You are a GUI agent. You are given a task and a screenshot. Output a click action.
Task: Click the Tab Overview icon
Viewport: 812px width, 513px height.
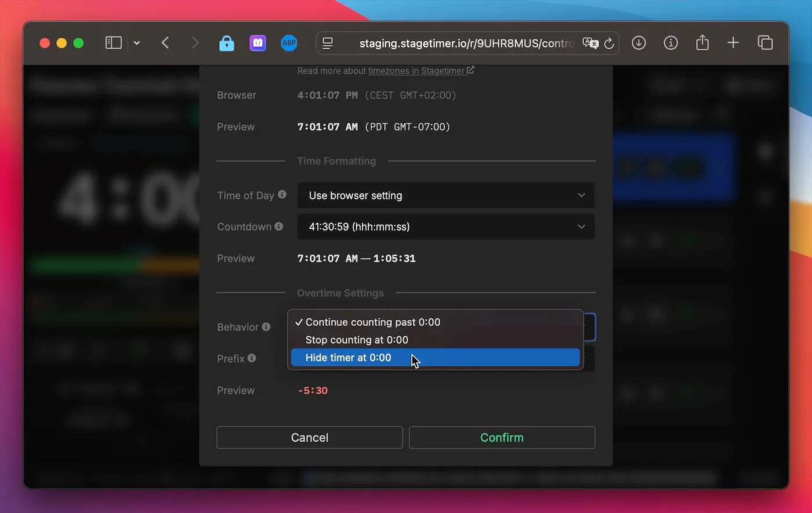(x=765, y=43)
